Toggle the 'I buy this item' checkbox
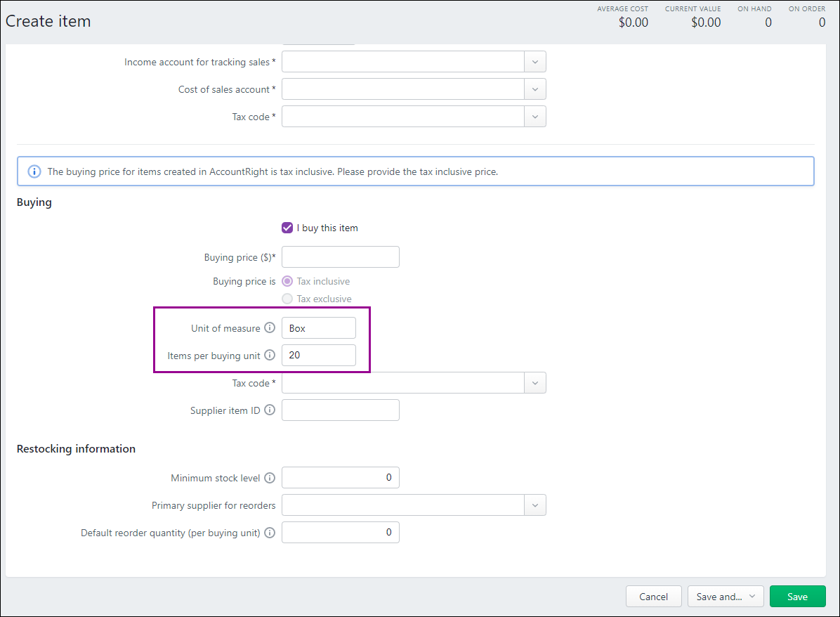 point(287,228)
